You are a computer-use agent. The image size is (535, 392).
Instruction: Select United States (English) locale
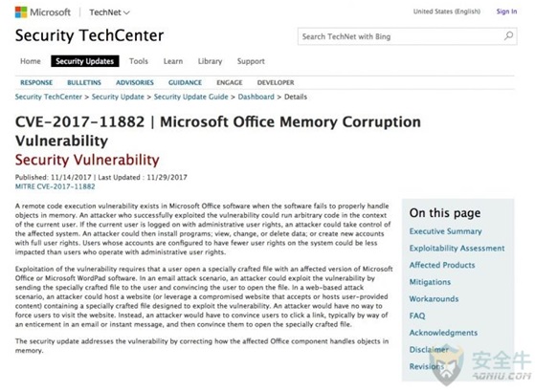point(447,11)
